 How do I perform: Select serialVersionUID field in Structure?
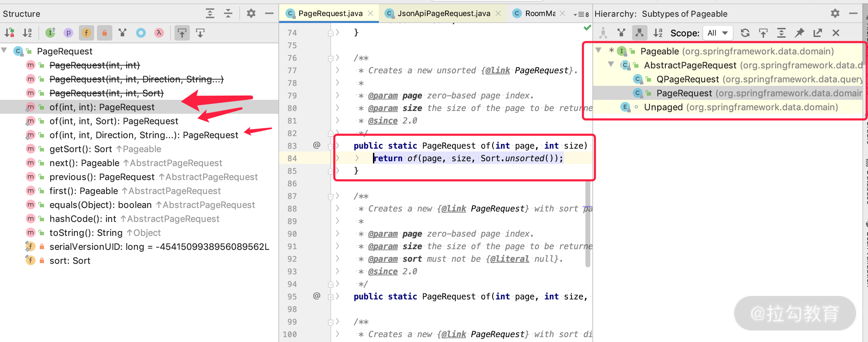(139, 247)
